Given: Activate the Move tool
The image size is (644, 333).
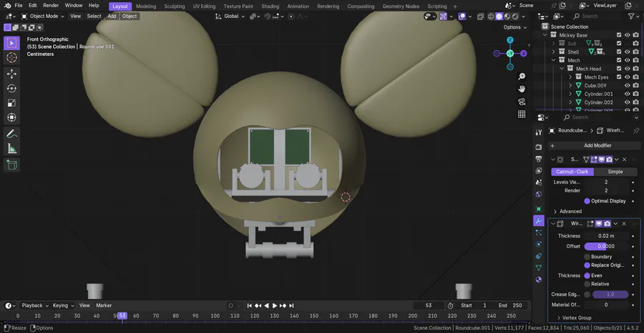Looking at the screenshot, I should [x=11, y=74].
